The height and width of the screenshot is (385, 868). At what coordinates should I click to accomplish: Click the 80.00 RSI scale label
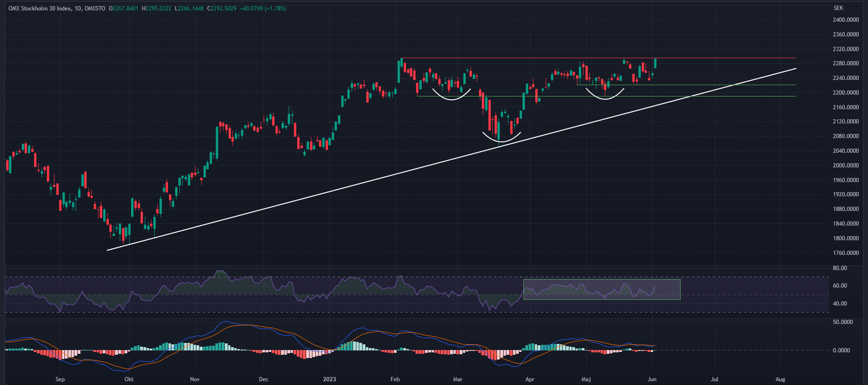[x=840, y=268]
